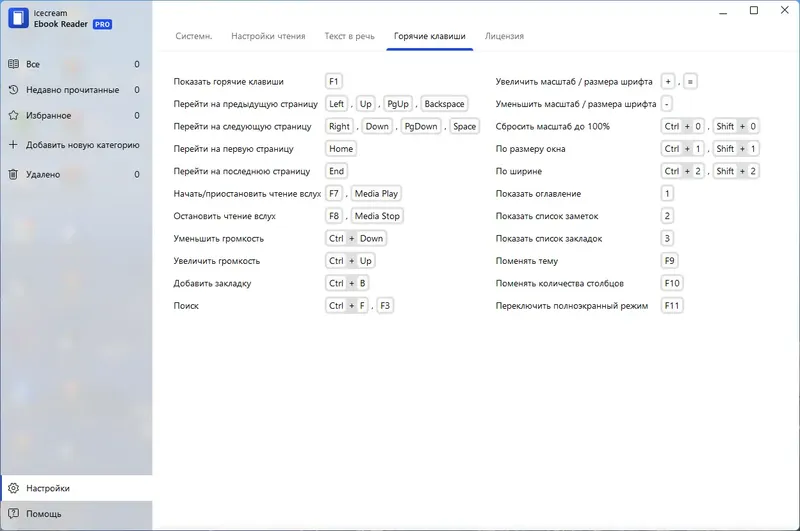Click the End key badge
This screenshot has width=800, height=531.
pos(336,171)
